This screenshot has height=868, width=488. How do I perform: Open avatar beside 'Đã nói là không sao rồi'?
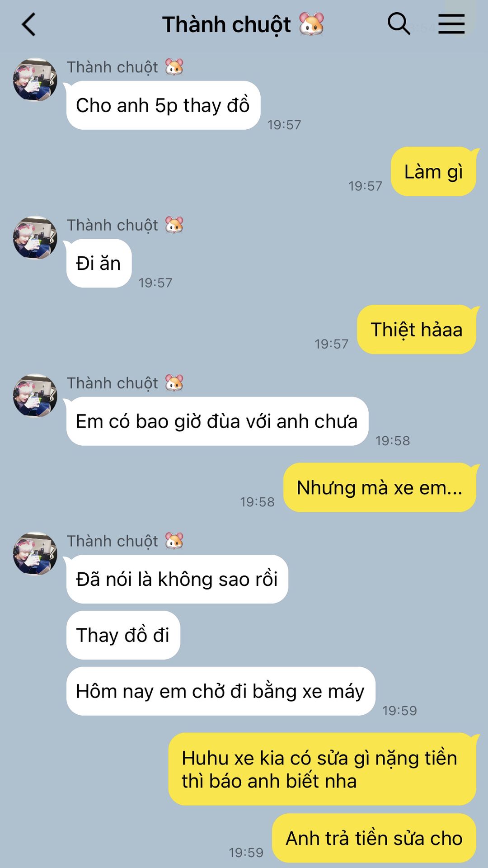35,553
